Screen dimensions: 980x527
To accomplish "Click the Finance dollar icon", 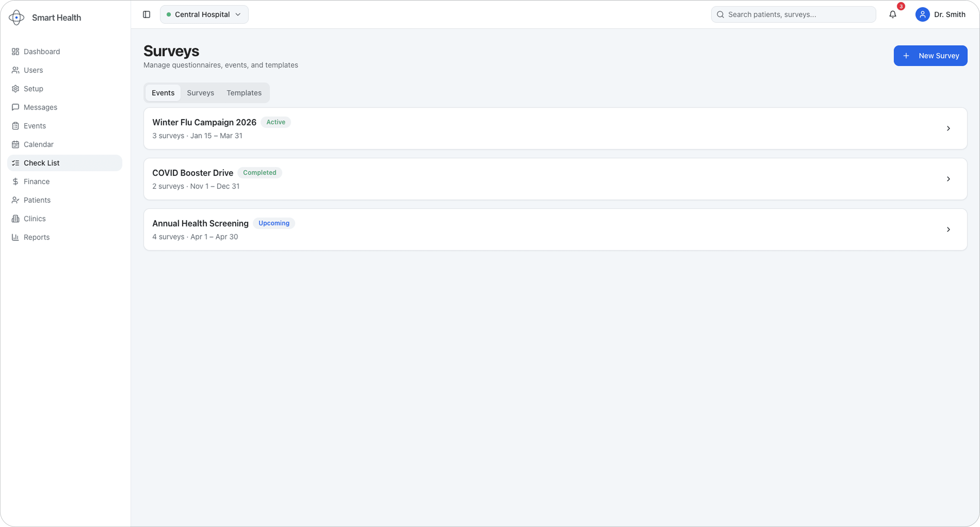I will click(15, 181).
